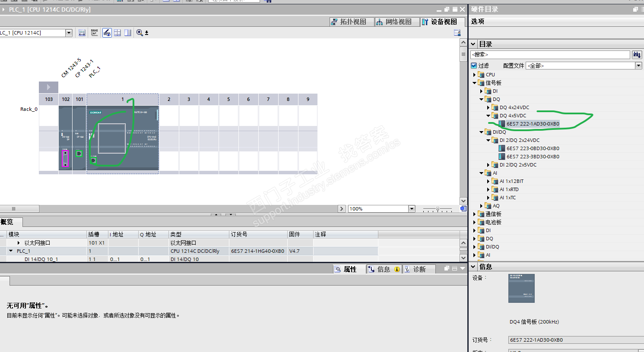Expand the DI 2/DQ 2x5VDC folder
This screenshot has height=352, width=644.
[x=488, y=165]
